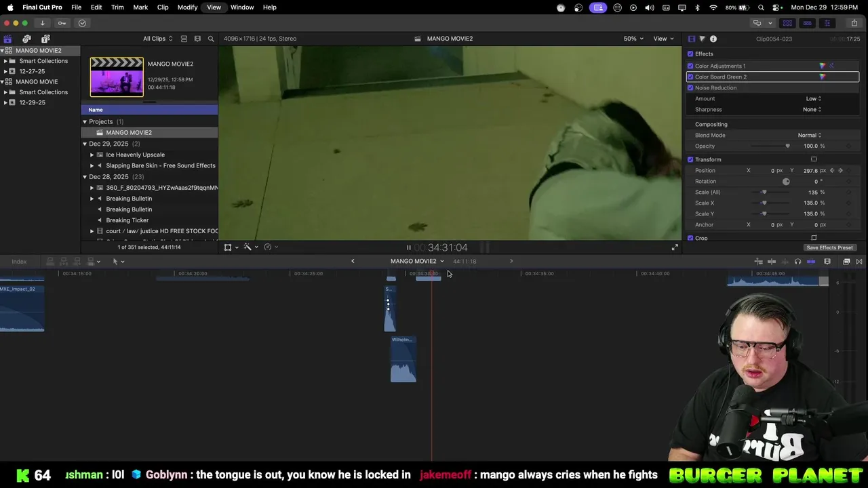Open the Blend Mode Normal dropdown
The image size is (868, 488).
point(810,135)
